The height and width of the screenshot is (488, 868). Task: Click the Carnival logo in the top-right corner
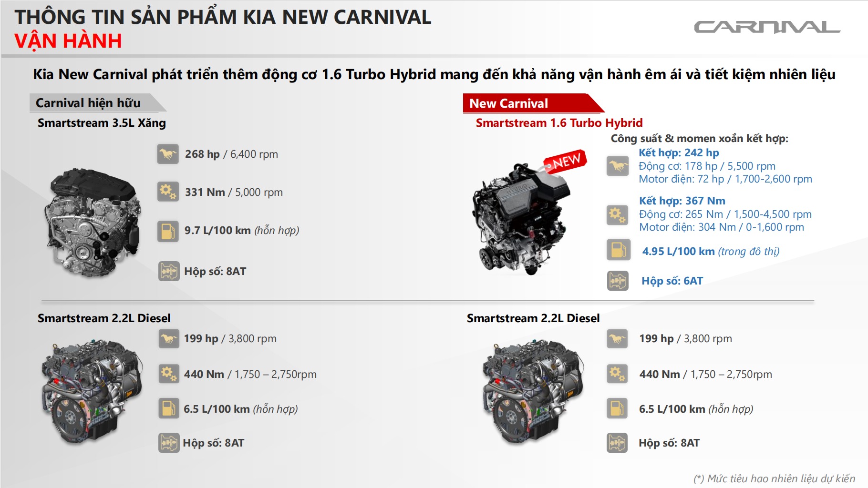pos(766,27)
